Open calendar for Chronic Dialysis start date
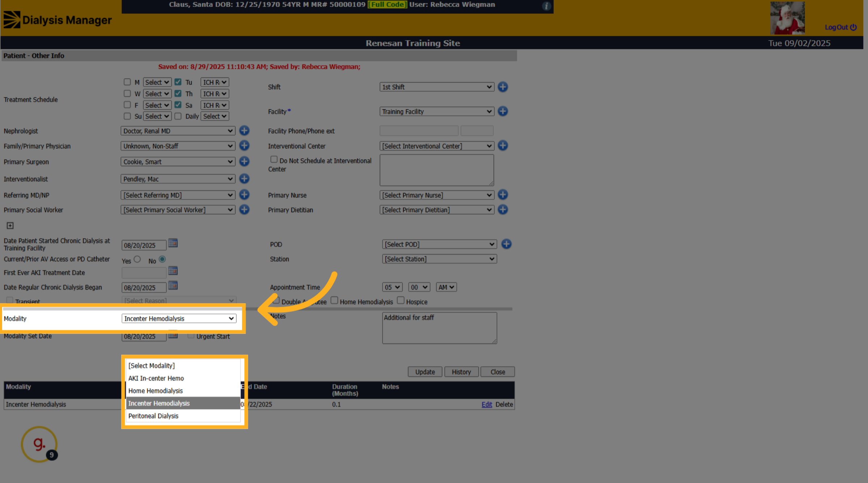This screenshot has height=483, width=868. [173, 243]
